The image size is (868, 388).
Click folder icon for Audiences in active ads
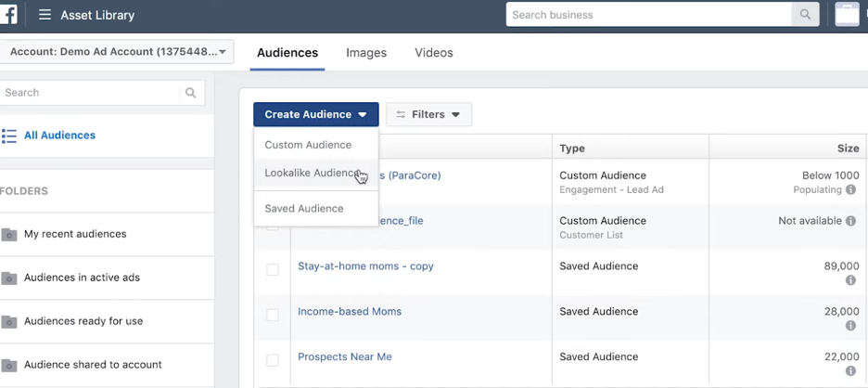tap(9, 278)
